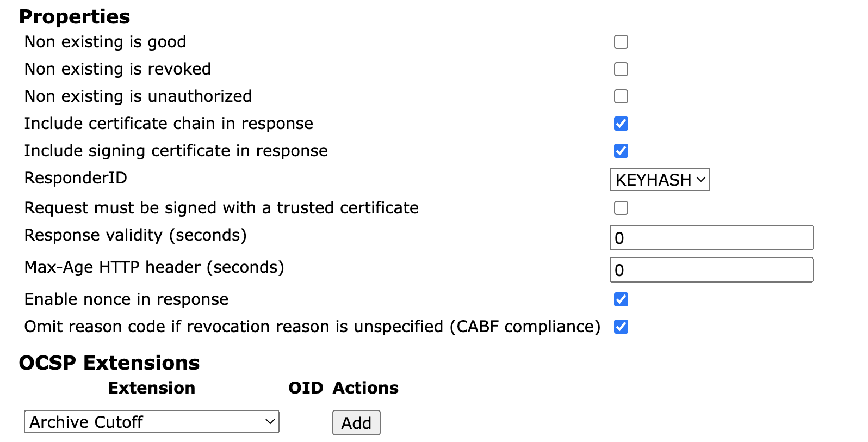Select the Extension column header
This screenshot has height=442, width=868.
point(151,388)
